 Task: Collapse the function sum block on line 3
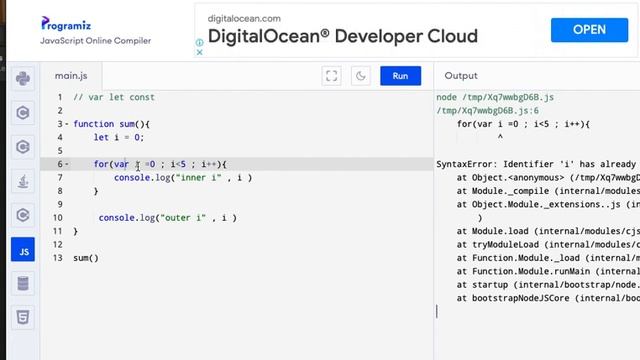[x=67, y=124]
